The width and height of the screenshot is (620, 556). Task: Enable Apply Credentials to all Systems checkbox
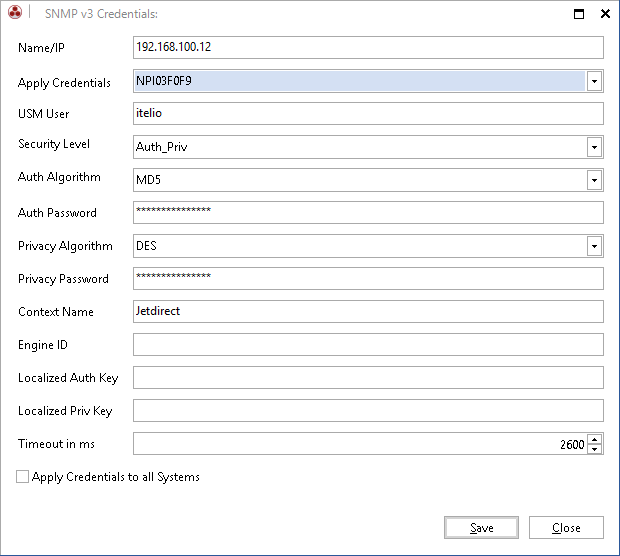(23, 477)
